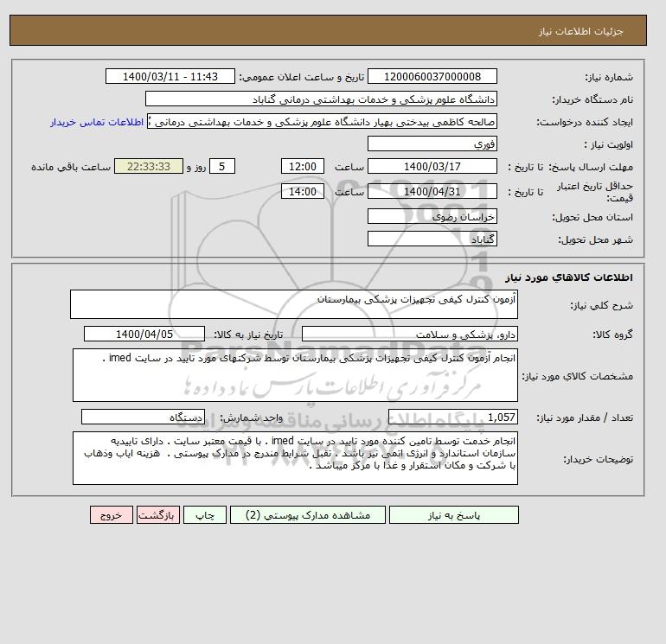Click delivery city field گناباد
The width and height of the screenshot is (666, 644).
(x=432, y=239)
